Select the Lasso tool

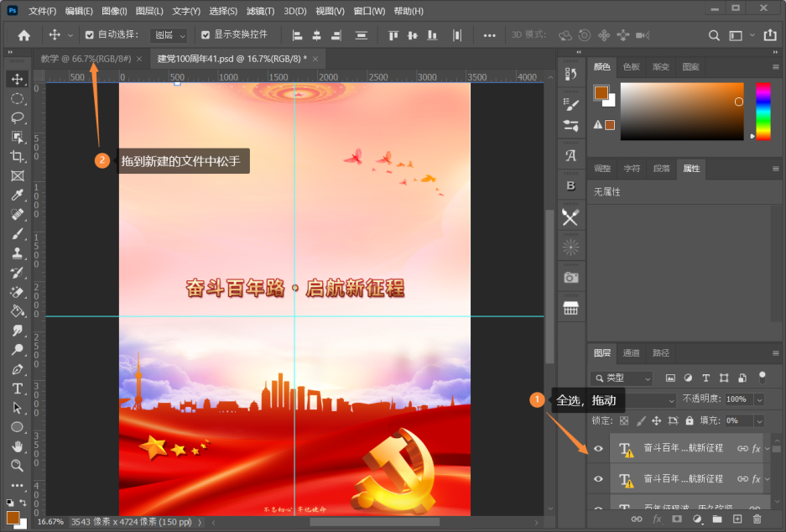tap(17, 117)
